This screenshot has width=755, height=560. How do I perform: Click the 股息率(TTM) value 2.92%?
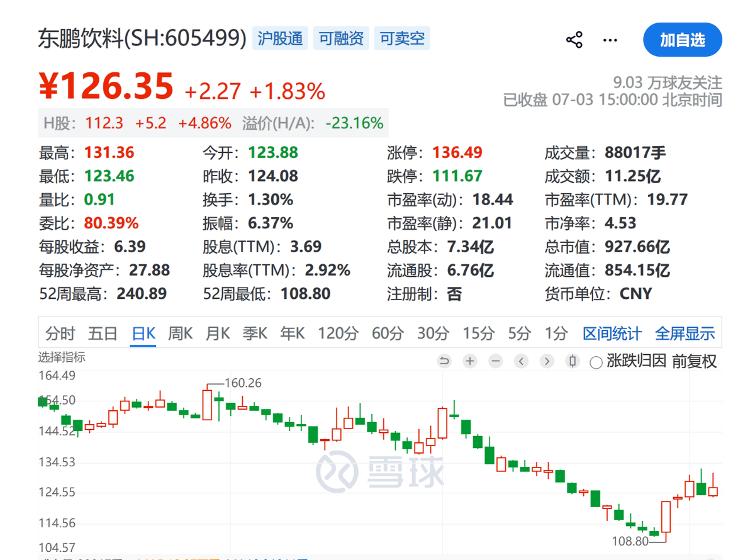click(327, 270)
